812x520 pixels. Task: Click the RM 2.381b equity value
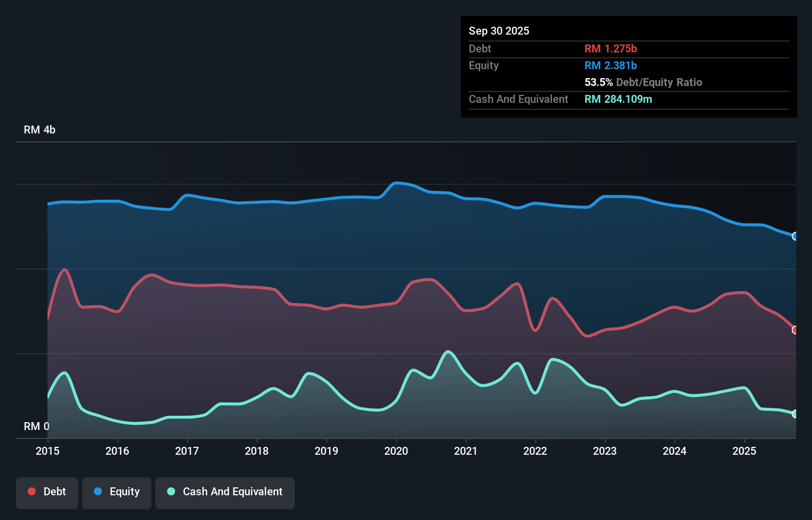(x=611, y=65)
